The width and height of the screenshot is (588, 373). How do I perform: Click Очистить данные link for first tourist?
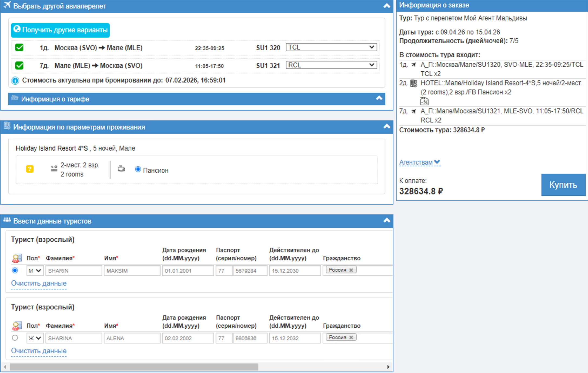tap(39, 283)
